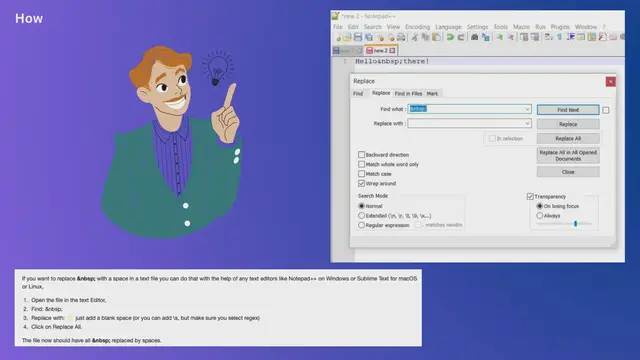Image resolution: width=640 pixels, height=360 pixels.
Task: Click the Open file toolbar icon
Action: pos(348,38)
